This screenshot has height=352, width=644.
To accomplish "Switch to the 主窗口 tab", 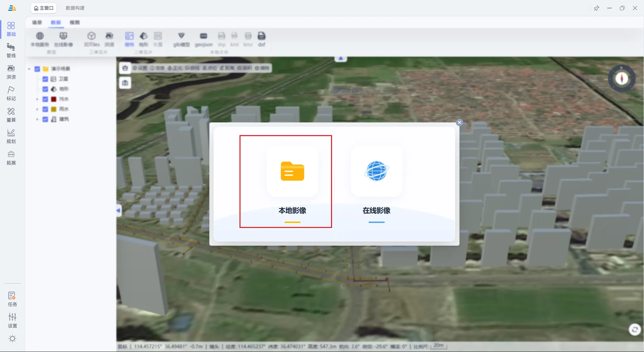I will point(44,8).
